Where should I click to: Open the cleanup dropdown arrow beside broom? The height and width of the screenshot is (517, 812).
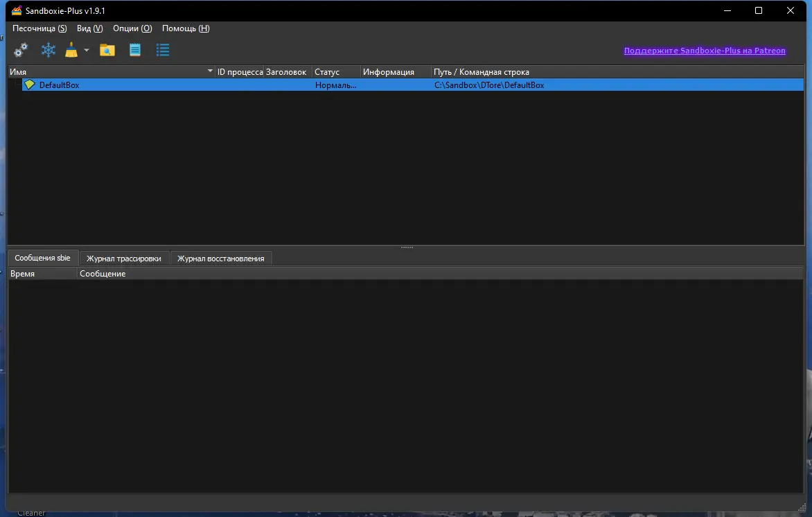tap(87, 51)
